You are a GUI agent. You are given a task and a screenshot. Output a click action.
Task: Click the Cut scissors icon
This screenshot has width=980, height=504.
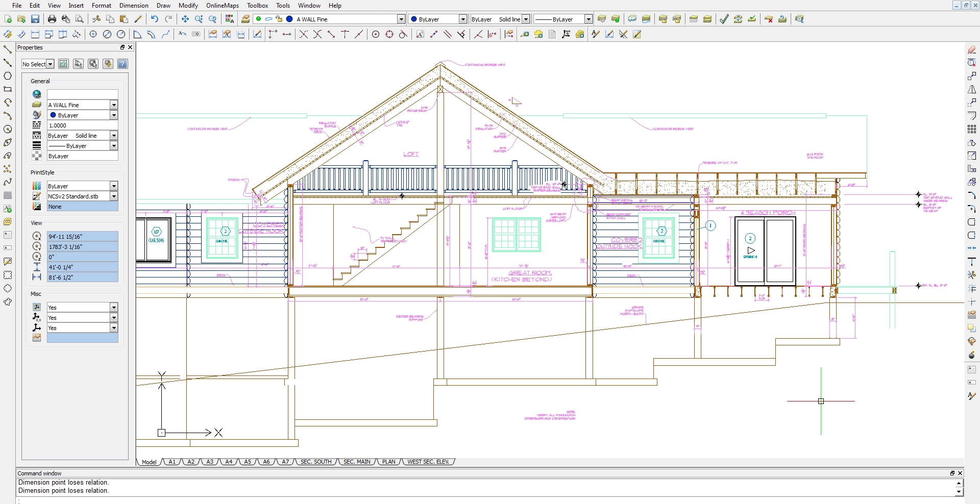click(x=96, y=19)
